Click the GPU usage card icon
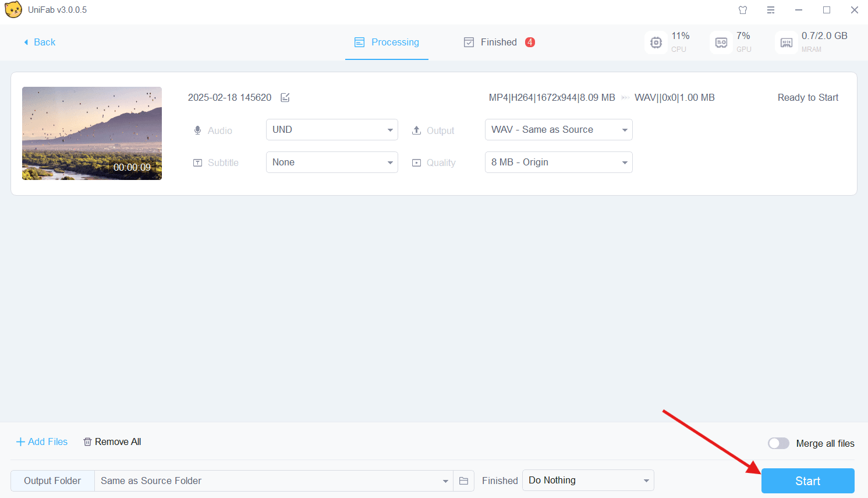Image resolution: width=868 pixels, height=498 pixels. tap(721, 43)
